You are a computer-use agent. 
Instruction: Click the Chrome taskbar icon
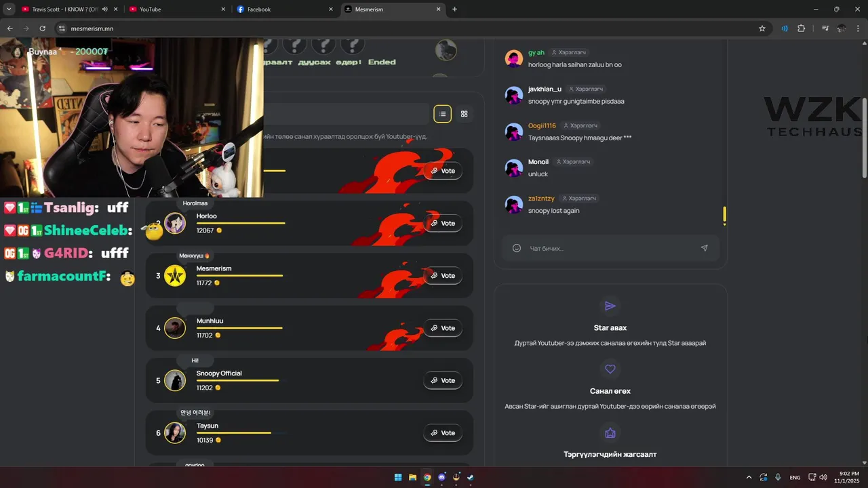427,477
